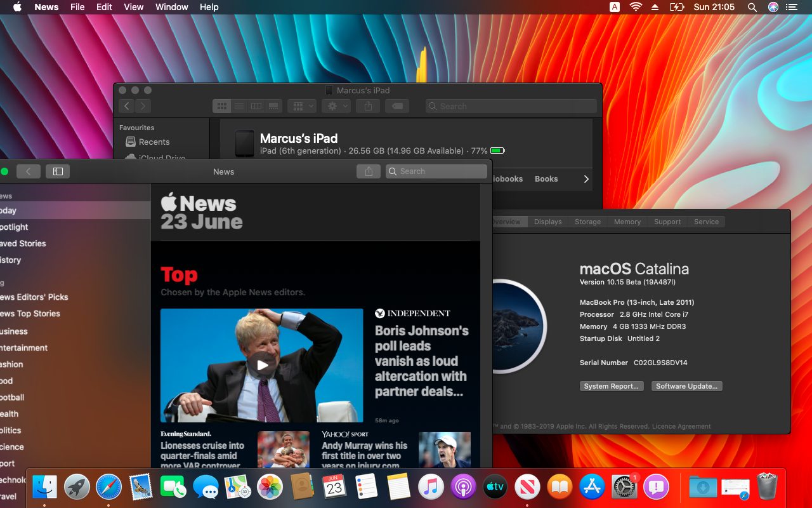The height and width of the screenshot is (508, 812).
Task: Select Recents in Finder sidebar
Action: [154, 142]
